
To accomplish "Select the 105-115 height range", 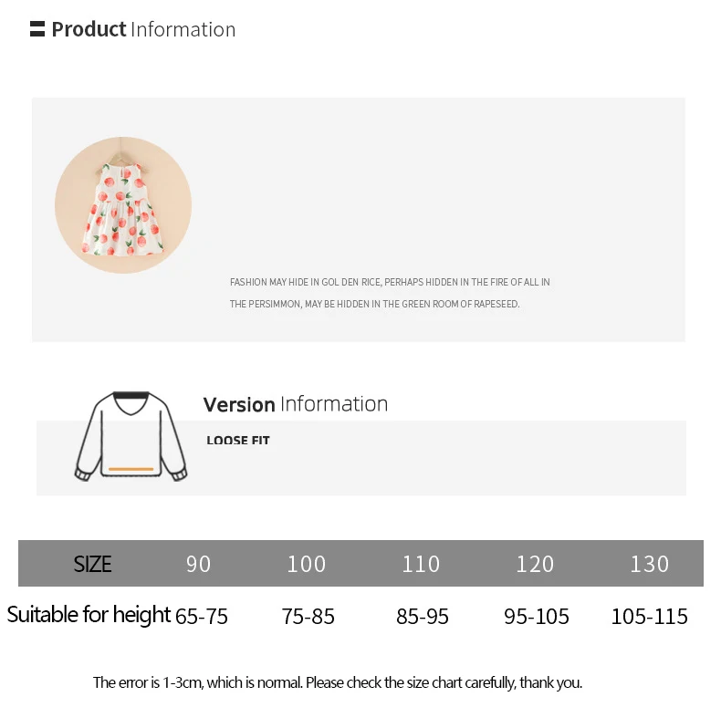I will (649, 617).
